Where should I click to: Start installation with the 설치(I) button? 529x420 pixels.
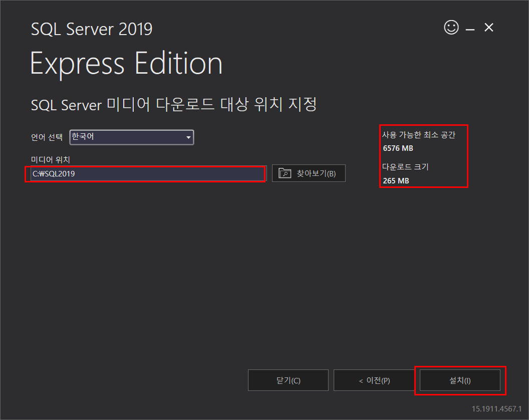tap(460, 380)
